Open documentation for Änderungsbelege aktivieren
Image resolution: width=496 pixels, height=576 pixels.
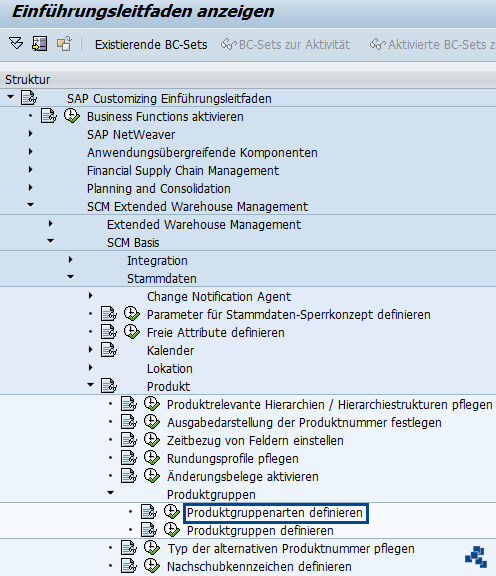pyautogui.click(x=129, y=476)
